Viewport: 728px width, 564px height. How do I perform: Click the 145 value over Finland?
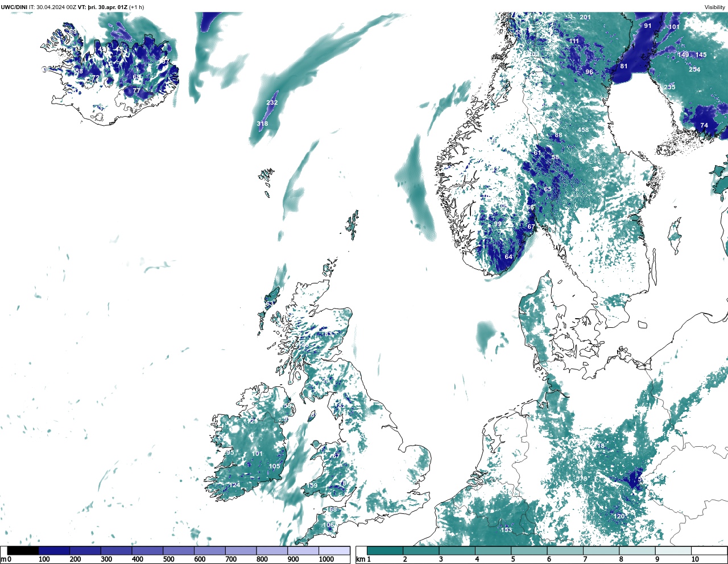tap(701, 55)
